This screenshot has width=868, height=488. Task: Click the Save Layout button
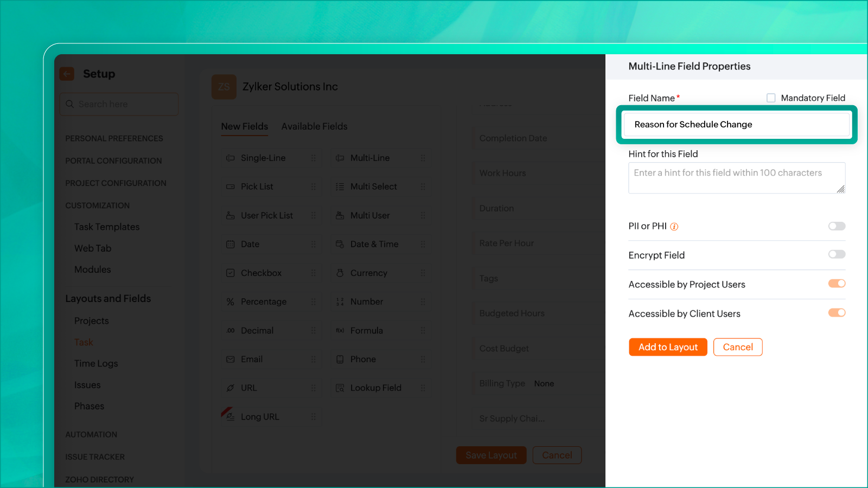tap(491, 455)
